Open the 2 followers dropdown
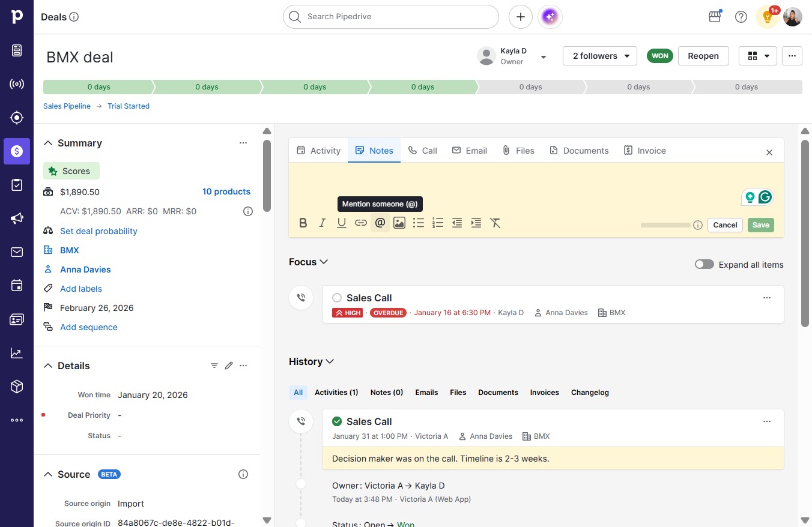 pyautogui.click(x=600, y=56)
